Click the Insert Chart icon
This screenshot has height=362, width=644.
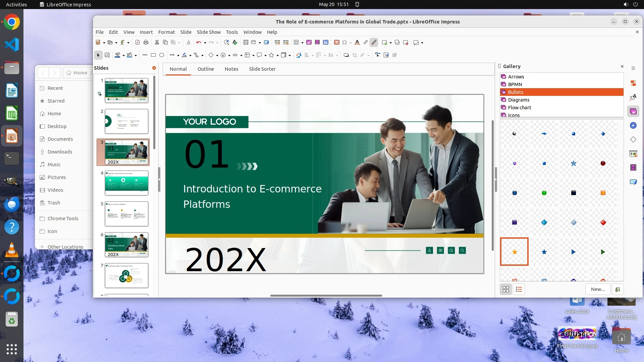(326, 43)
